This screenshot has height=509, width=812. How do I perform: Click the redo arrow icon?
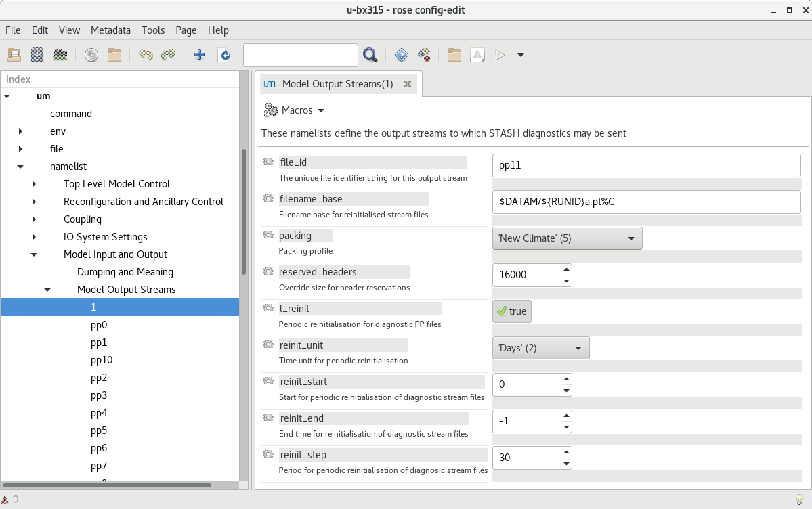coord(169,55)
